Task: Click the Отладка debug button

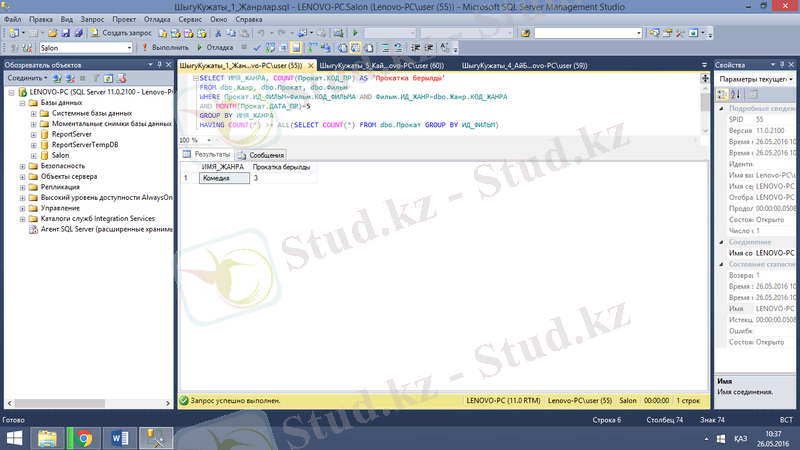Action: click(x=215, y=47)
